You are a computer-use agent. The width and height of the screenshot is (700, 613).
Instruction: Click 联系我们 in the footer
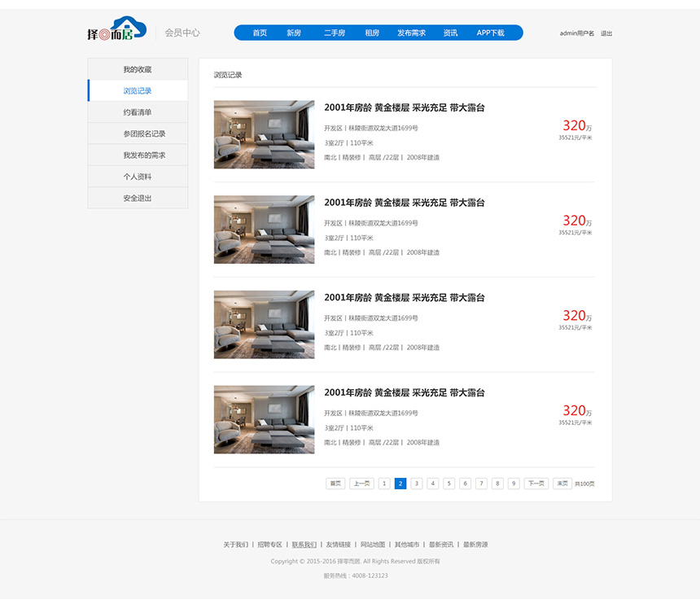(x=304, y=544)
